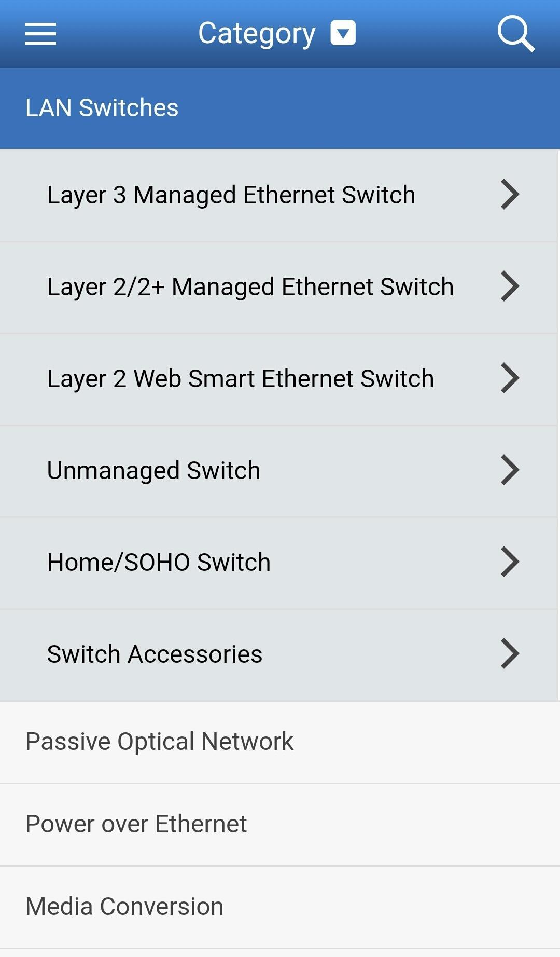560x957 pixels.
Task: Select Layer 2 Web Smart Ethernet Switch
Action: 240,379
